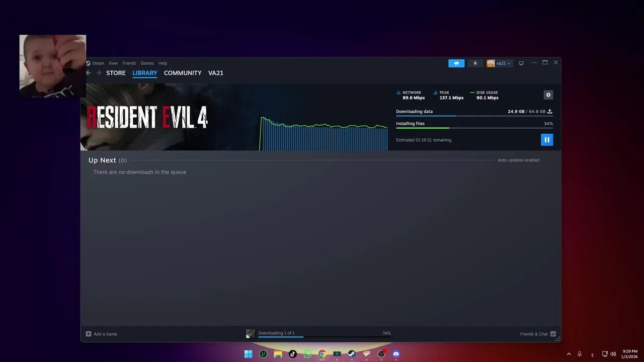Open WhatsApp from the taskbar
The width and height of the screenshot is (644, 362).
(x=307, y=354)
